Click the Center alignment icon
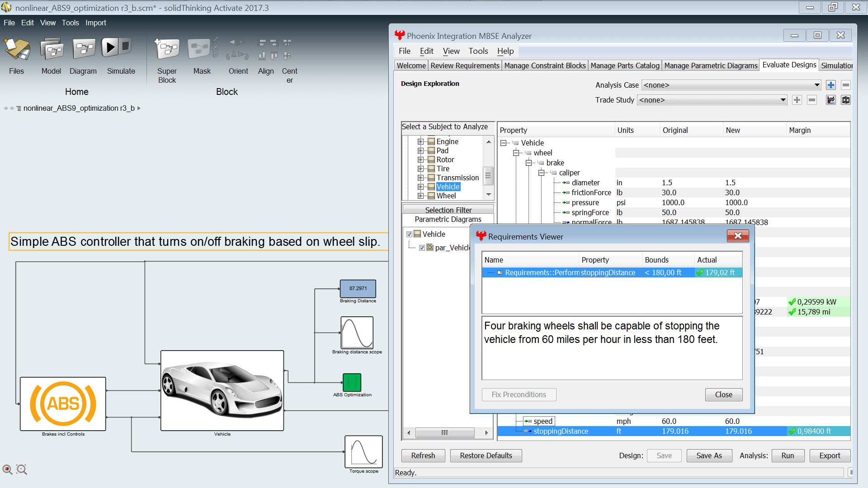This screenshot has height=488, width=868. point(288,49)
